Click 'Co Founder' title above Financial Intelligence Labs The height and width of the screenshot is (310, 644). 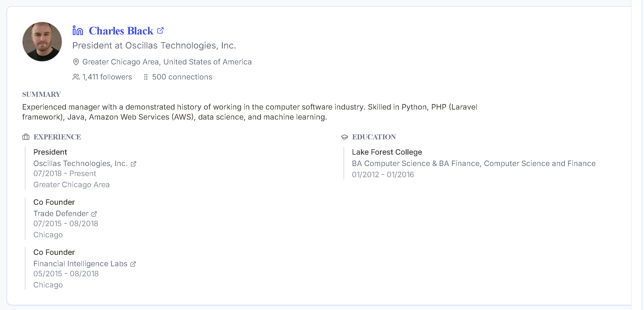point(54,252)
